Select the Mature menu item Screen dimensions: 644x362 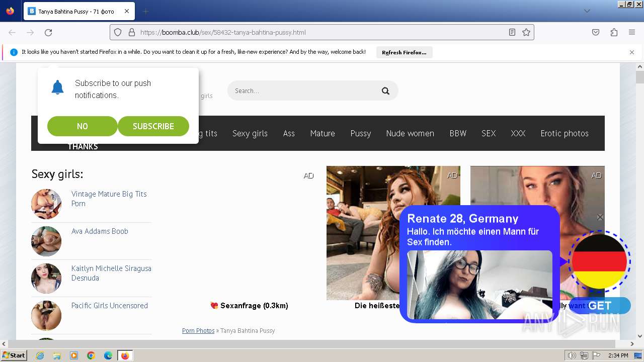coord(323,133)
